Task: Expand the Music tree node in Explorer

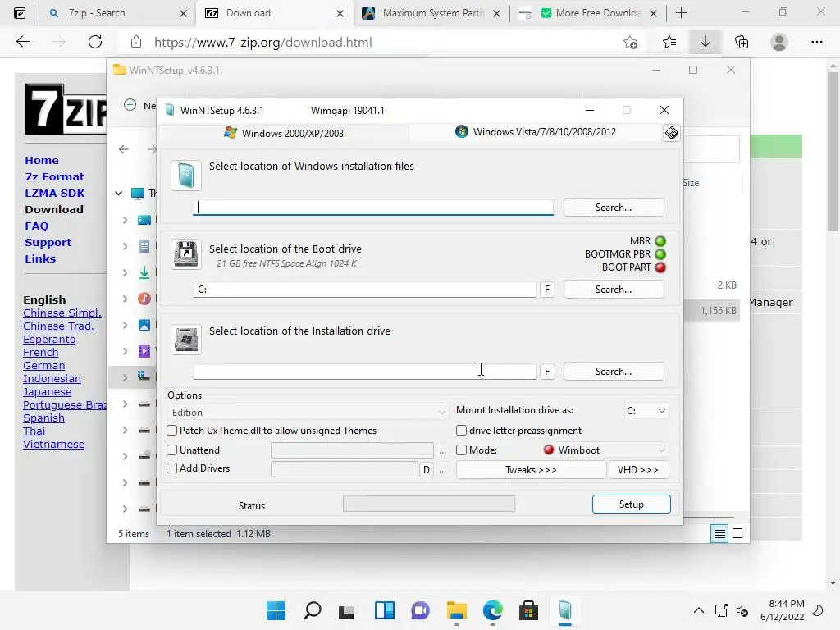Action: [125, 299]
